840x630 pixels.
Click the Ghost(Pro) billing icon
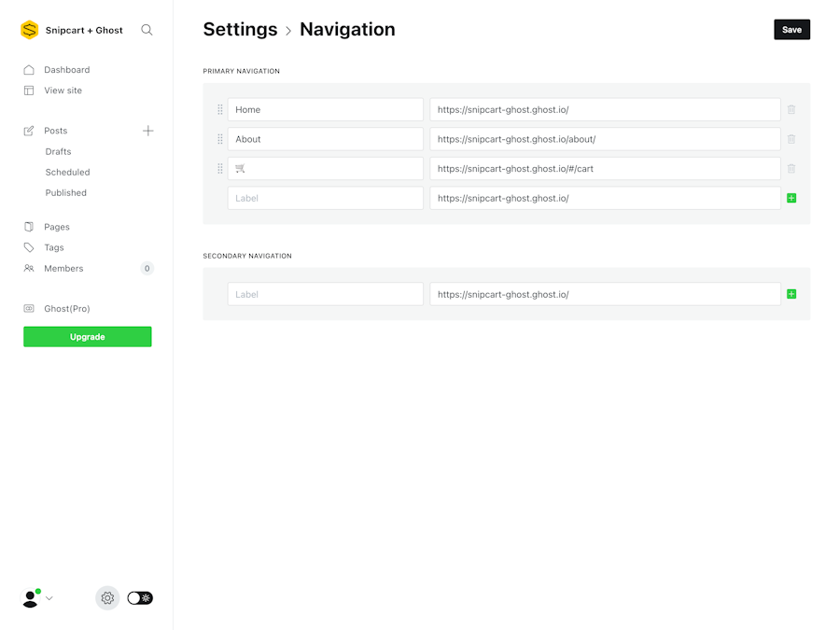click(x=29, y=309)
